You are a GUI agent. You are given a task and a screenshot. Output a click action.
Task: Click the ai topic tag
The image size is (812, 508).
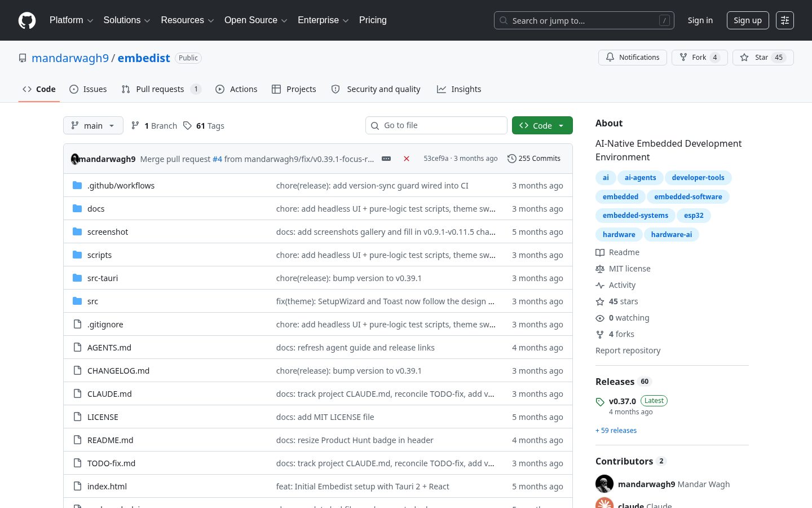coord(606,177)
